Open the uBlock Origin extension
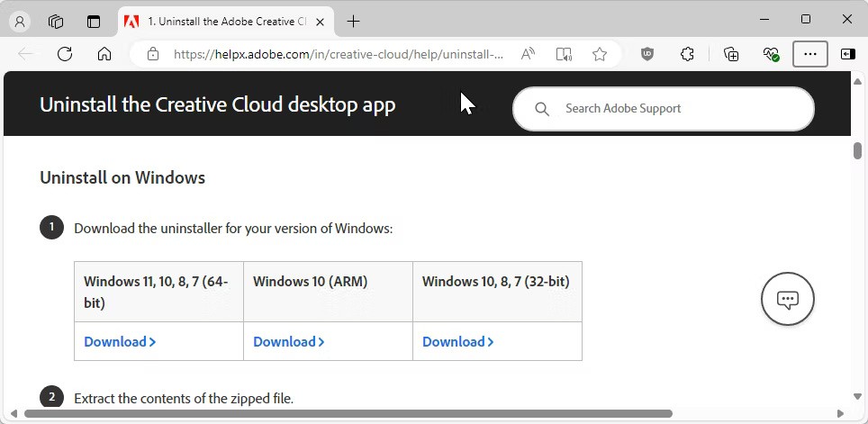The height and width of the screenshot is (424, 868). (647, 54)
